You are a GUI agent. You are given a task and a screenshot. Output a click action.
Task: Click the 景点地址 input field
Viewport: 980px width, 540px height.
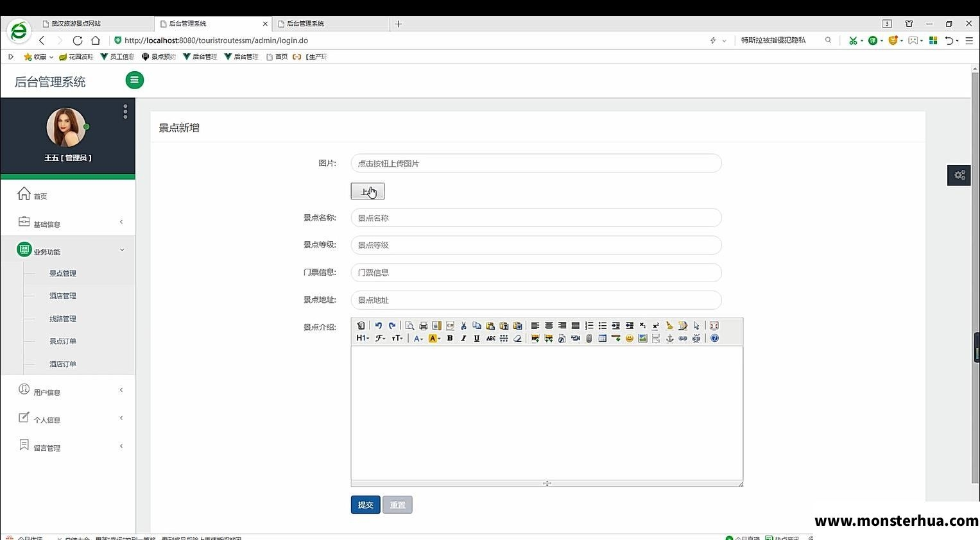click(536, 300)
